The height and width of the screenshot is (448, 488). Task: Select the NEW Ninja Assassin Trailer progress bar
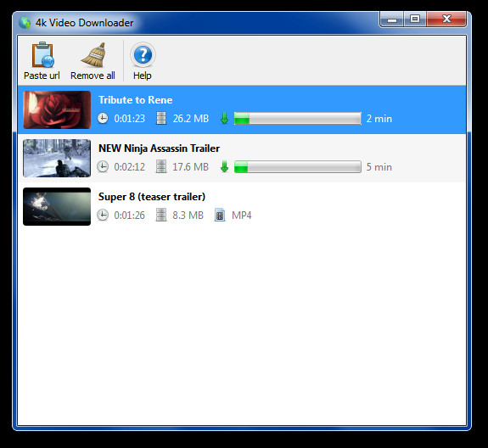(x=298, y=167)
